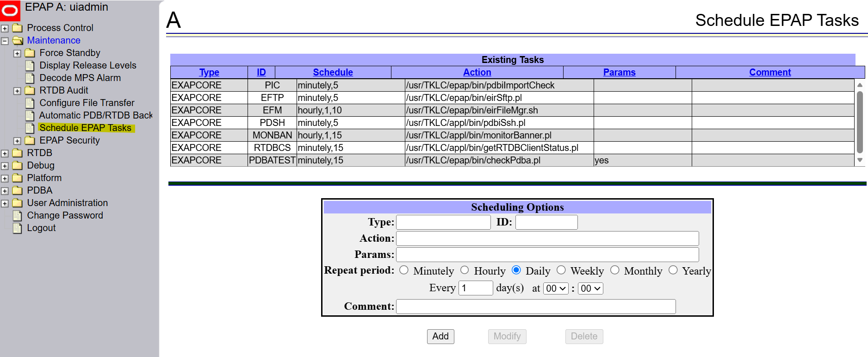Expand the Process Control tree node
Viewport: 868px width, 357px height.
[5, 28]
